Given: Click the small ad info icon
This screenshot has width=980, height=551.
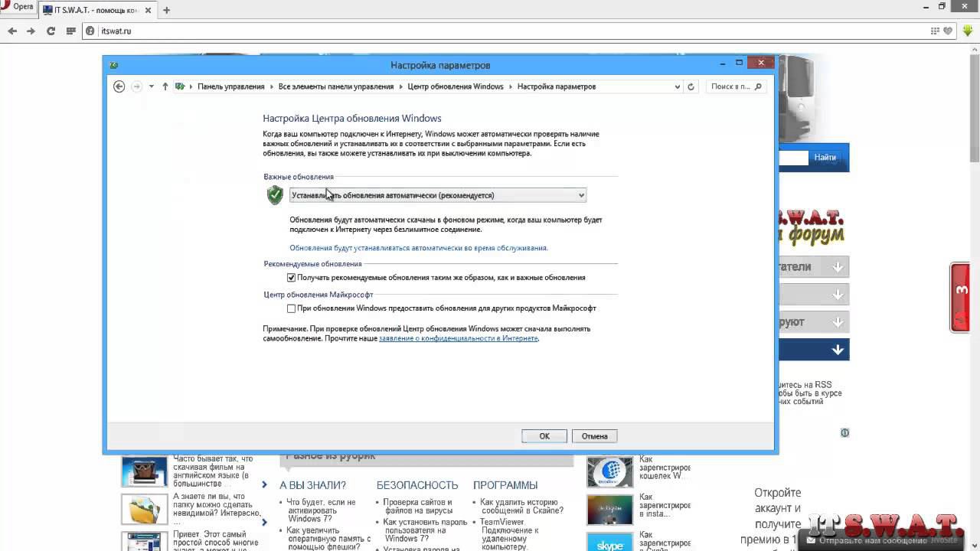Looking at the screenshot, I should click(844, 432).
